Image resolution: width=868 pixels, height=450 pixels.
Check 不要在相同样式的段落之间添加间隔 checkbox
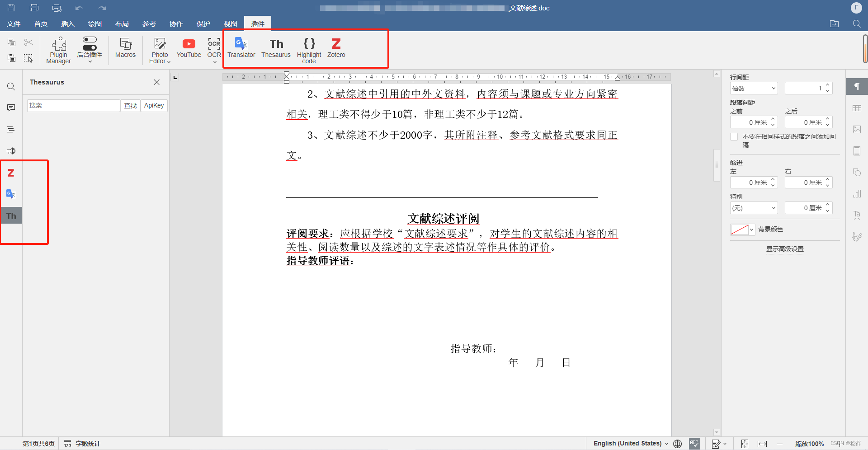tap(734, 137)
